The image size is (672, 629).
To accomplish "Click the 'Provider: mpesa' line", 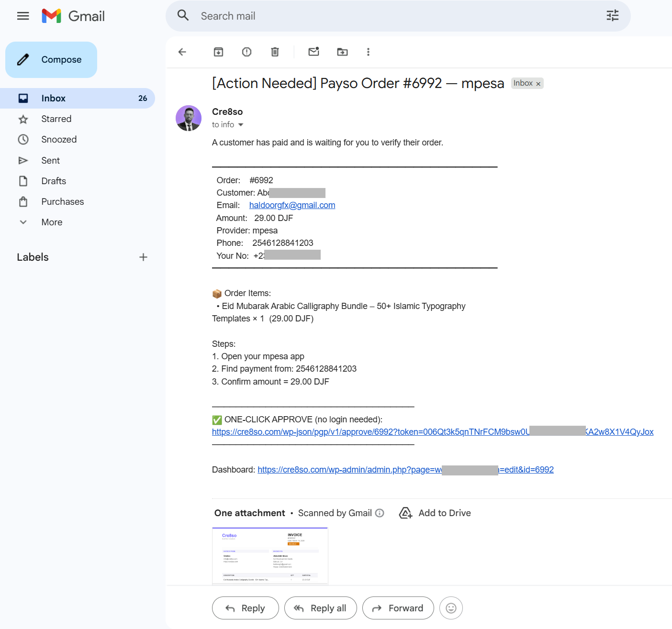I will click(247, 231).
